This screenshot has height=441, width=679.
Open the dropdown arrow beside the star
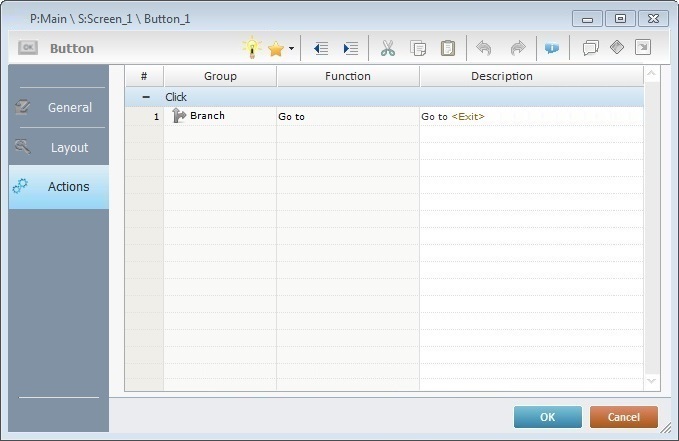(291, 48)
